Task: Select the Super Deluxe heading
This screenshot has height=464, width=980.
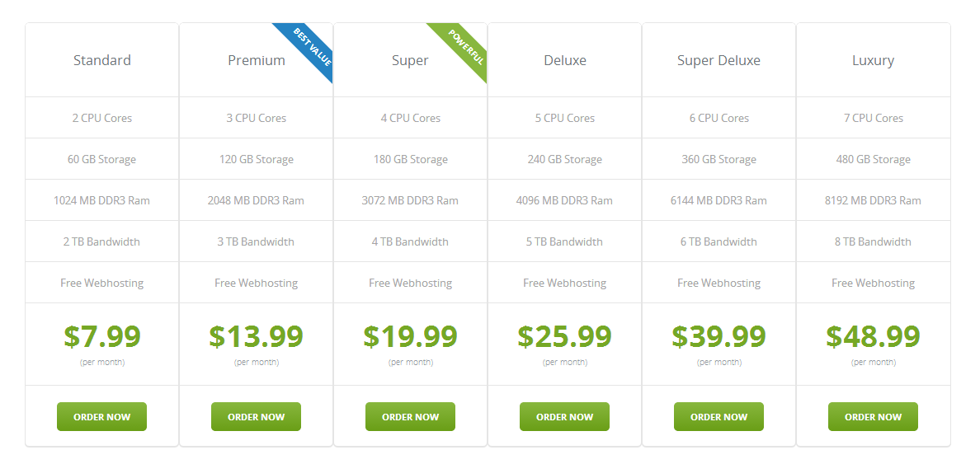Action: (719, 60)
